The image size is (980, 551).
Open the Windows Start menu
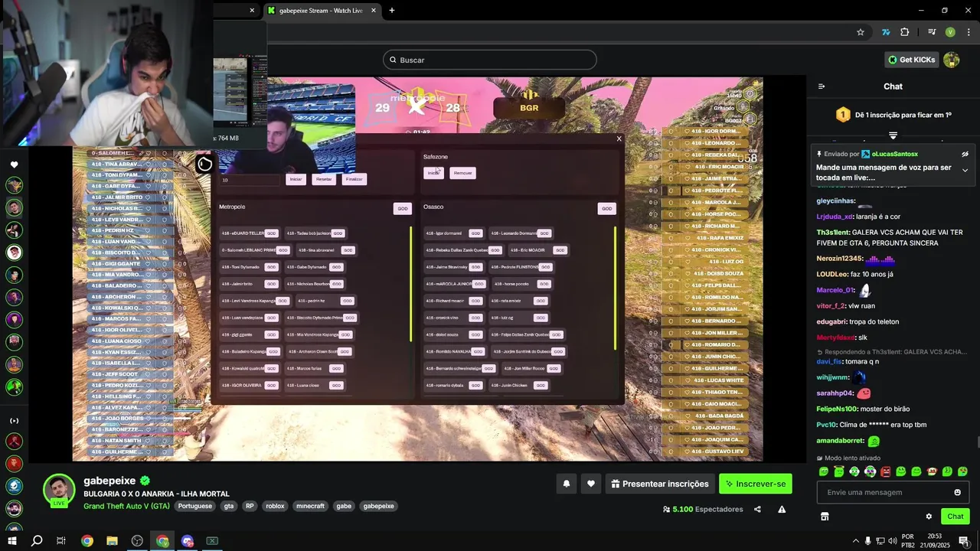tap(12, 541)
